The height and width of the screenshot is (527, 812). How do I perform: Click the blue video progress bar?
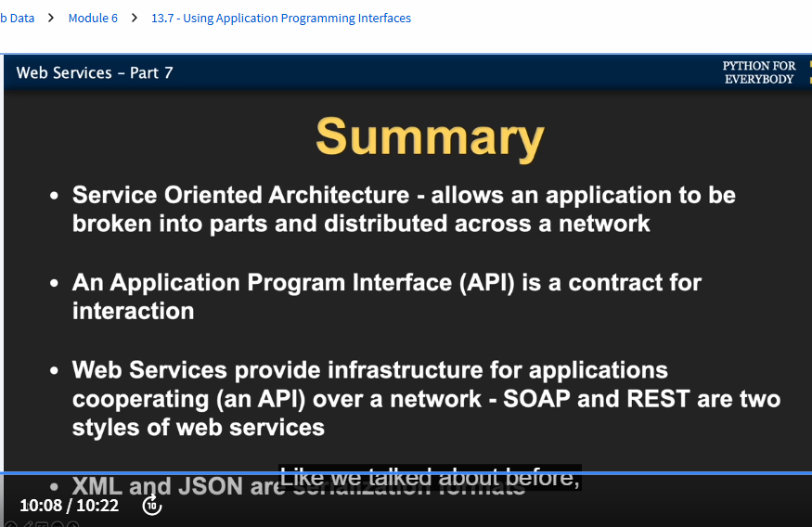coord(406,472)
